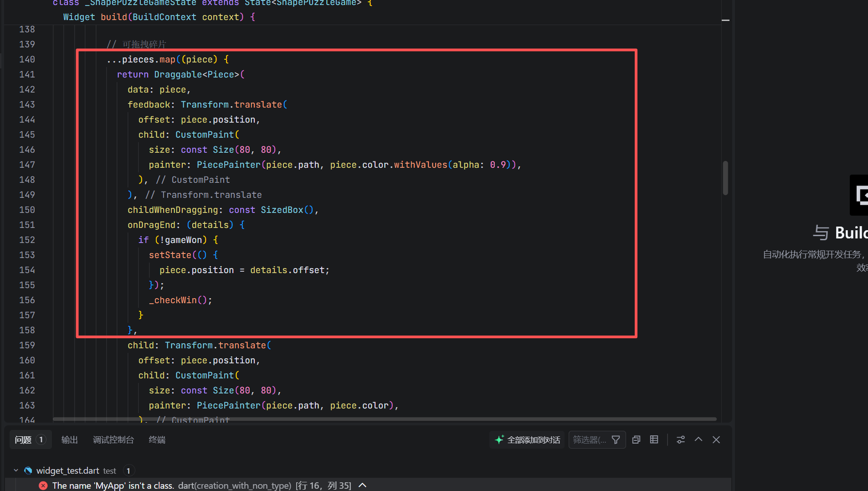
Task: Click the red error icon of MyApp problem
Action: pyautogui.click(x=43, y=486)
